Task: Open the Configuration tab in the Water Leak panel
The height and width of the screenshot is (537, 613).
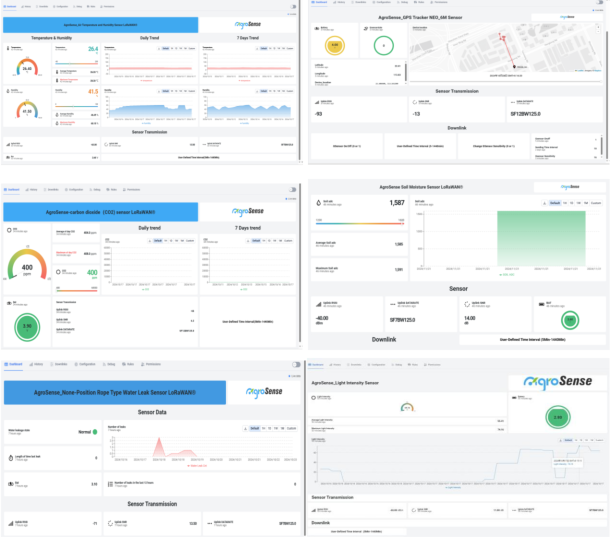Action: pos(85,364)
